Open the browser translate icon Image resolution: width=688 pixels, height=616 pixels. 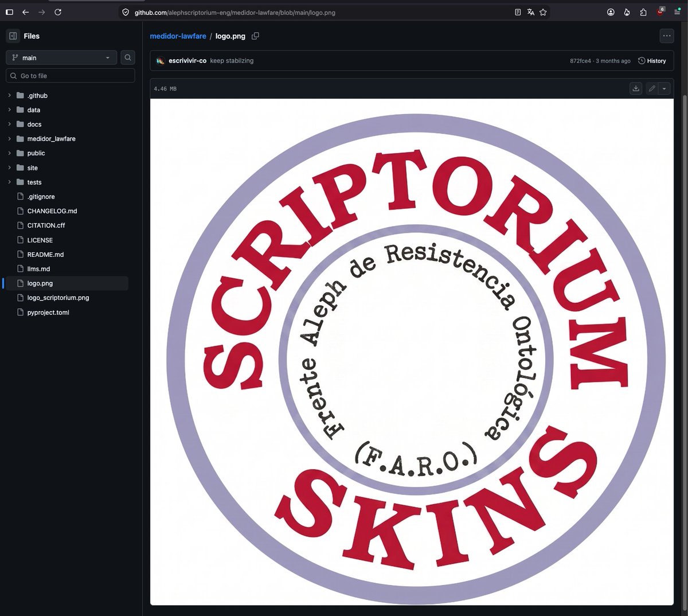(x=531, y=12)
